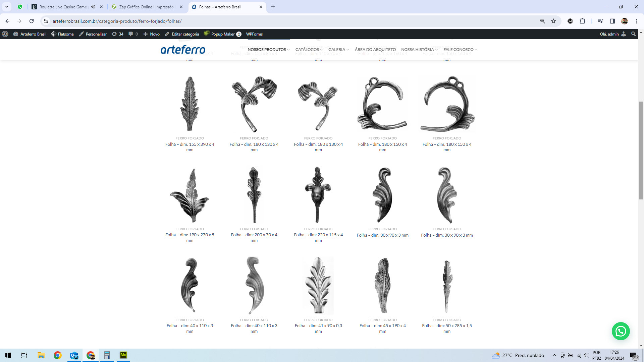644x362 pixels.
Task: Open Windows Task View on the taskbar
Action: tap(24, 355)
